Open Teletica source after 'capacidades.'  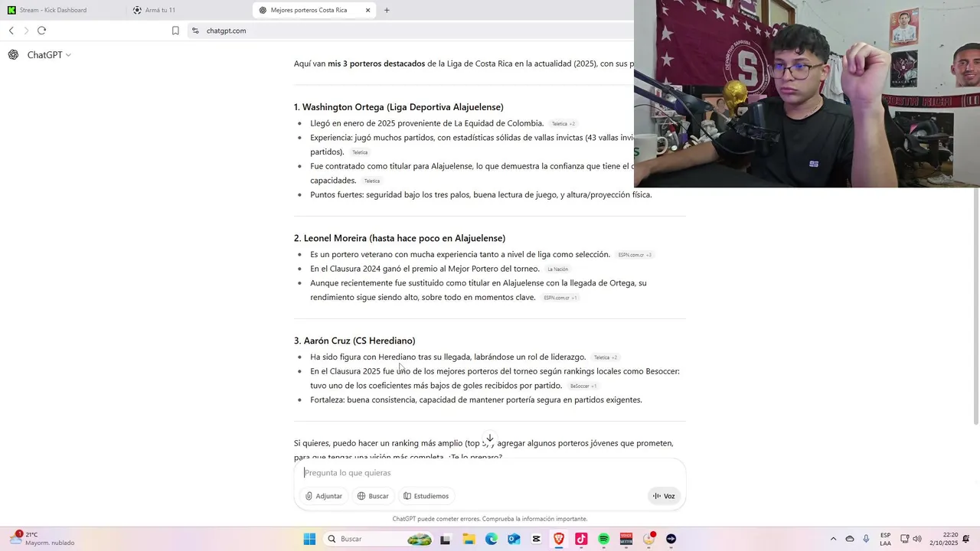click(x=372, y=181)
